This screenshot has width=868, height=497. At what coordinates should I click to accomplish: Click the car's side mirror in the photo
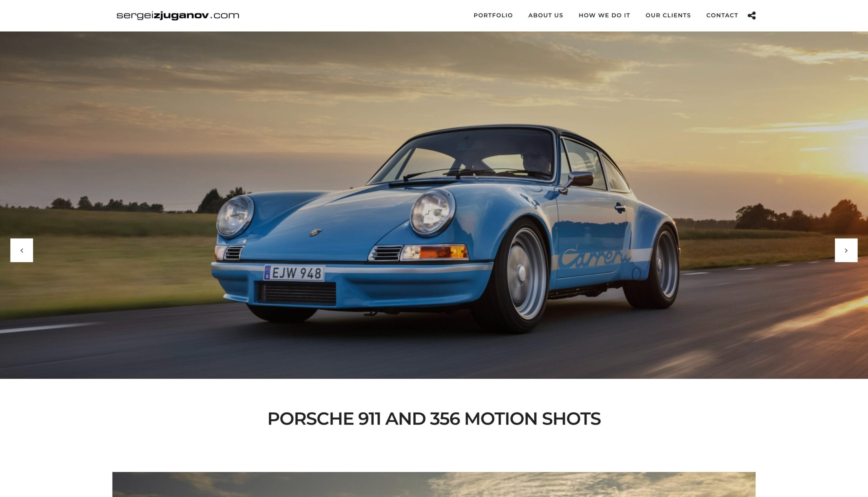click(579, 180)
